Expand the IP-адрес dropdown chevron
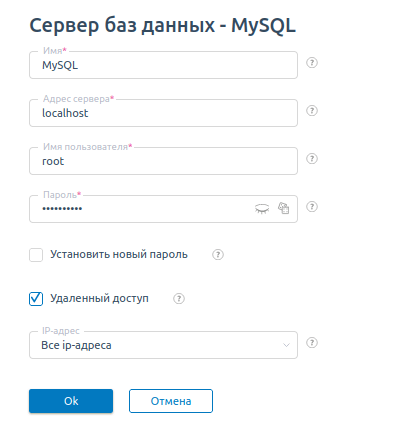402x436 pixels. click(x=286, y=345)
